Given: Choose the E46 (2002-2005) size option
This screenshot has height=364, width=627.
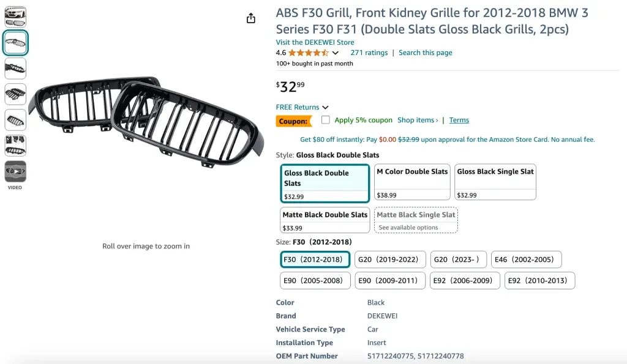Looking at the screenshot, I should (x=527, y=259).
